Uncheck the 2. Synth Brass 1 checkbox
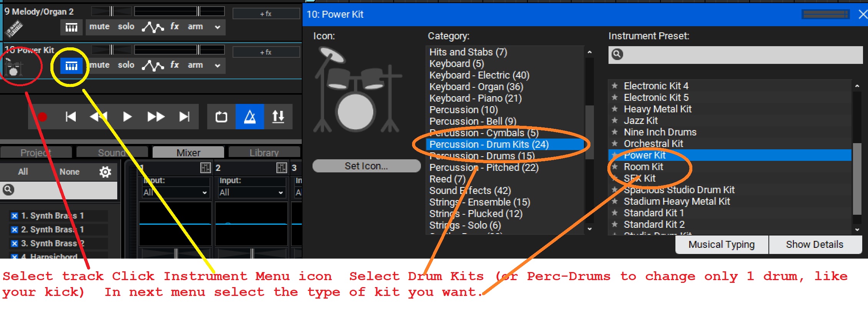This screenshot has width=868, height=309. pyautogui.click(x=14, y=230)
